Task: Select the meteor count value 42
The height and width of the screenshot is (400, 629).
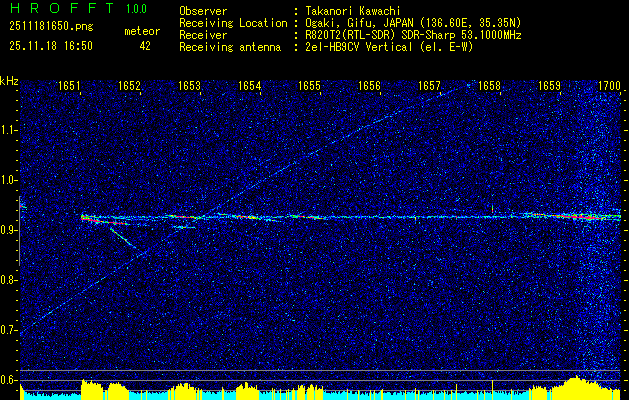Action: pos(145,46)
